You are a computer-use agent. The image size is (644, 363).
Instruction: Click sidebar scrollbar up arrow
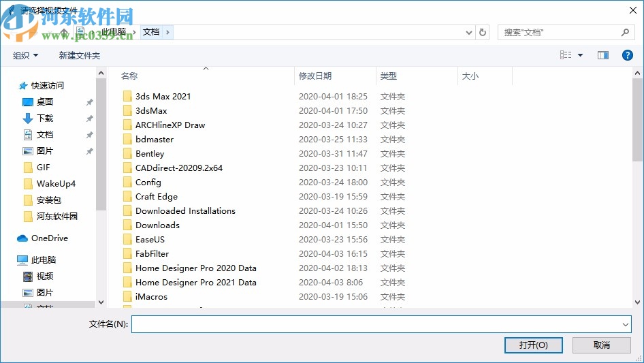[x=101, y=73]
